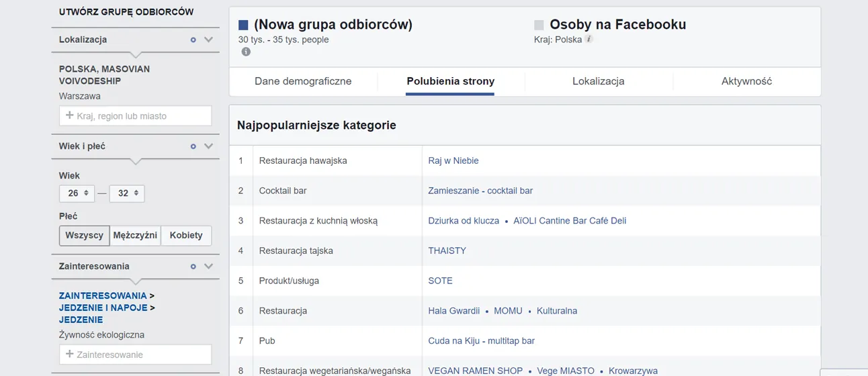Click the grey square swatch beside Osoby na Facebooku
The width and height of the screenshot is (868, 376).
click(x=539, y=26)
